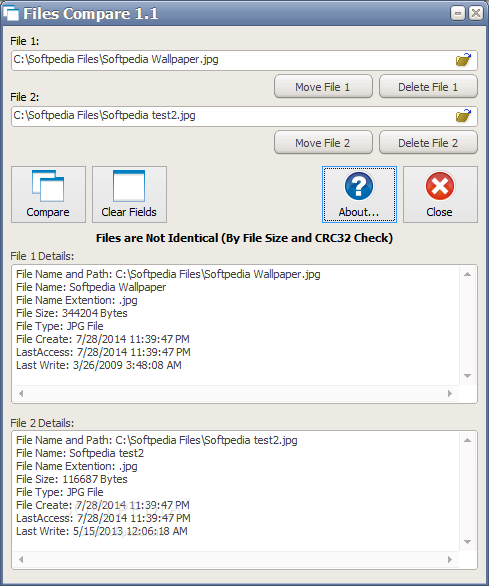Click the Move File 1 button
The height and width of the screenshot is (586, 489).
pos(323,87)
